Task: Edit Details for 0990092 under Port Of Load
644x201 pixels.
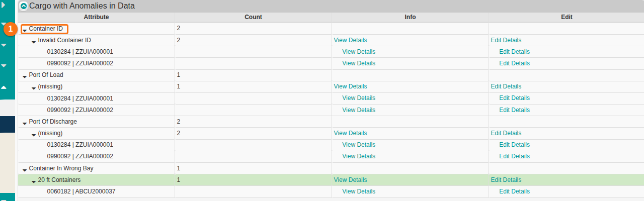Action: [x=514, y=110]
